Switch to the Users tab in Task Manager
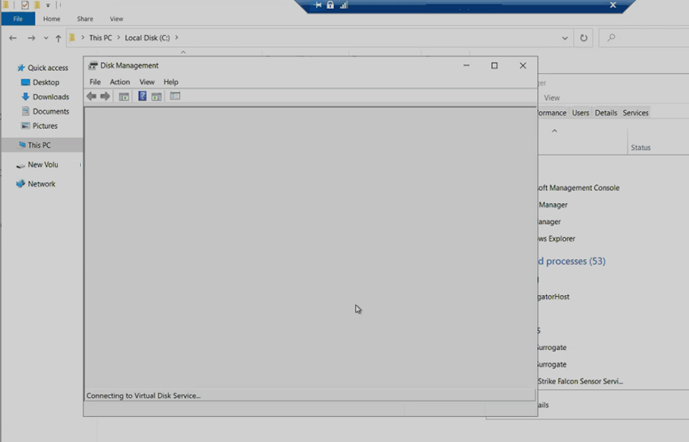 click(x=580, y=113)
